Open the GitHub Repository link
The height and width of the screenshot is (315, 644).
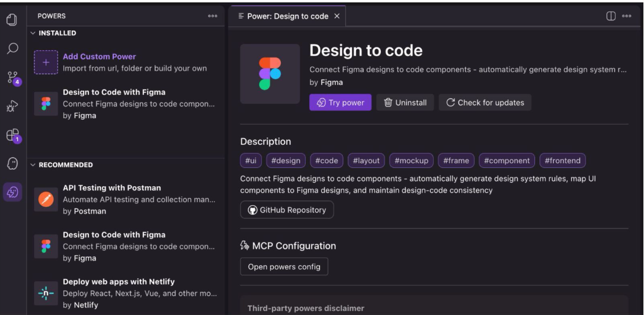click(287, 210)
